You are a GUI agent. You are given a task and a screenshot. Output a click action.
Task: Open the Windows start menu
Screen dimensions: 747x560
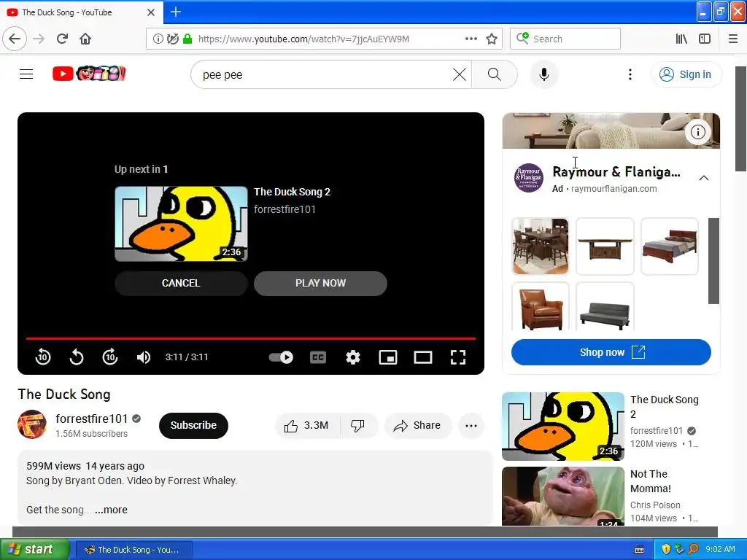(35, 549)
